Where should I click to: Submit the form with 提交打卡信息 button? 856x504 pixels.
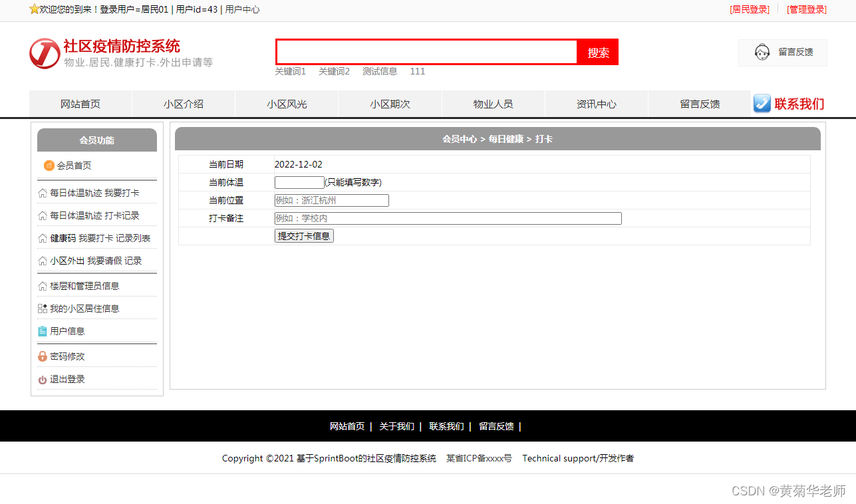click(304, 235)
